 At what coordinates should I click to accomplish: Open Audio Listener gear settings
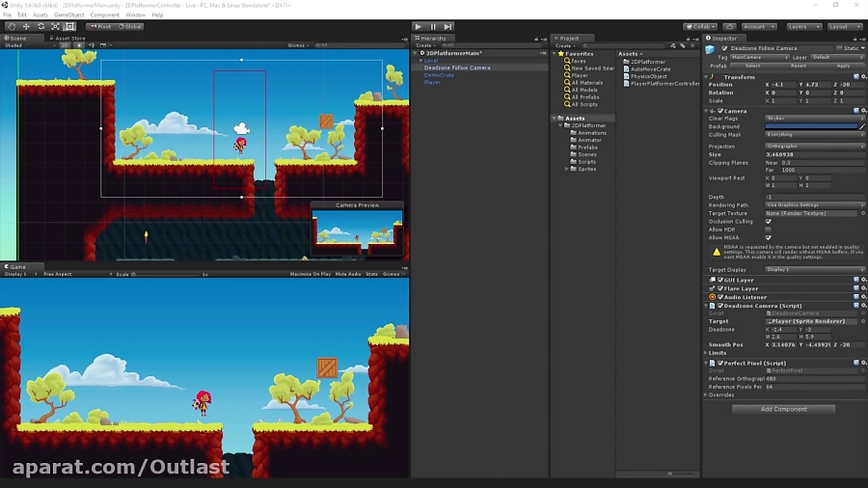click(863, 297)
